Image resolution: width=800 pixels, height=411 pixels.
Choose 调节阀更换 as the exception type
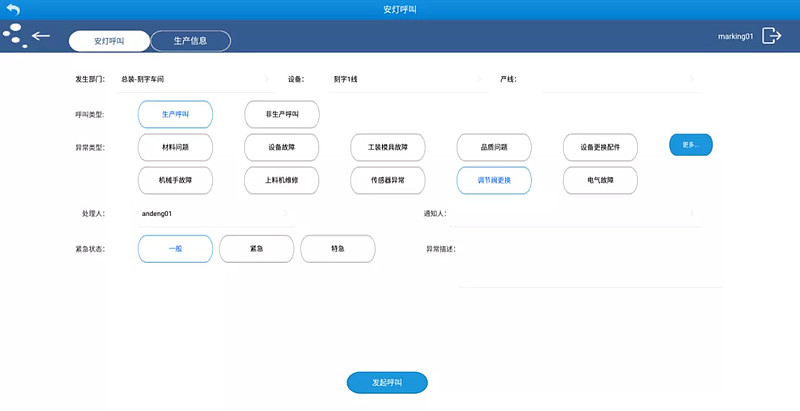coord(494,181)
